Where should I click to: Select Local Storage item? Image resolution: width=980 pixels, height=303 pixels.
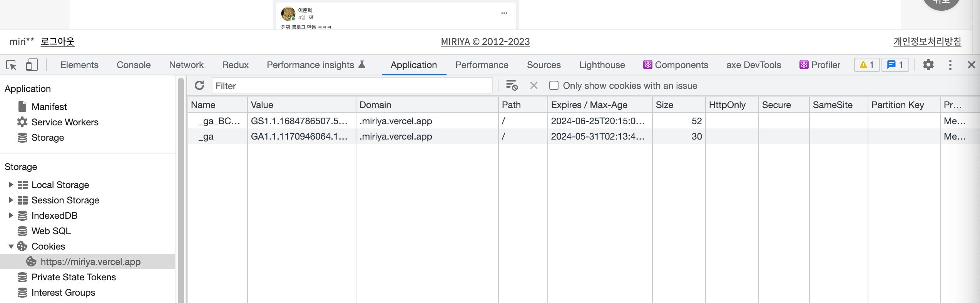[60, 185]
